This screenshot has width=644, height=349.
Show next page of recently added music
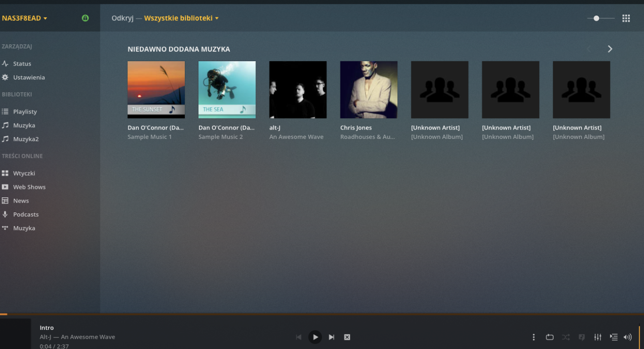click(x=610, y=49)
